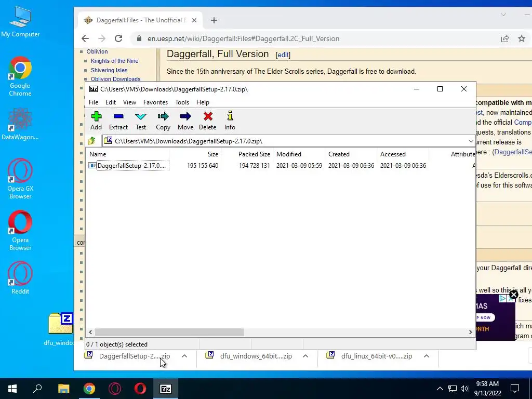The image size is (532, 399).
Task: Expand options for dfu_linux_64bit download
Action: [427, 356]
